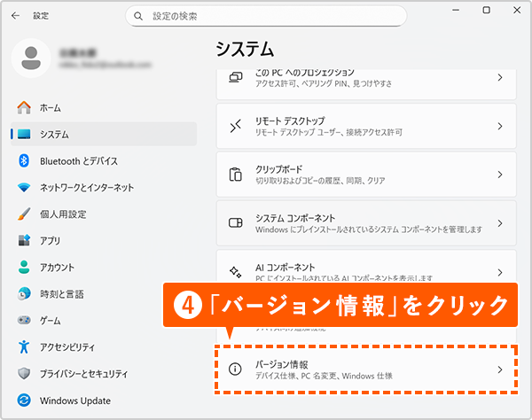Expand the バージョン情報 chevron arrow
Image resolution: width=532 pixels, height=420 pixels.
tap(500, 369)
